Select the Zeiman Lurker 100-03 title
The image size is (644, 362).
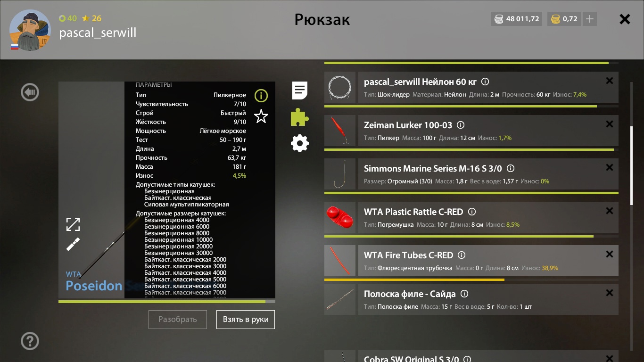tap(408, 125)
